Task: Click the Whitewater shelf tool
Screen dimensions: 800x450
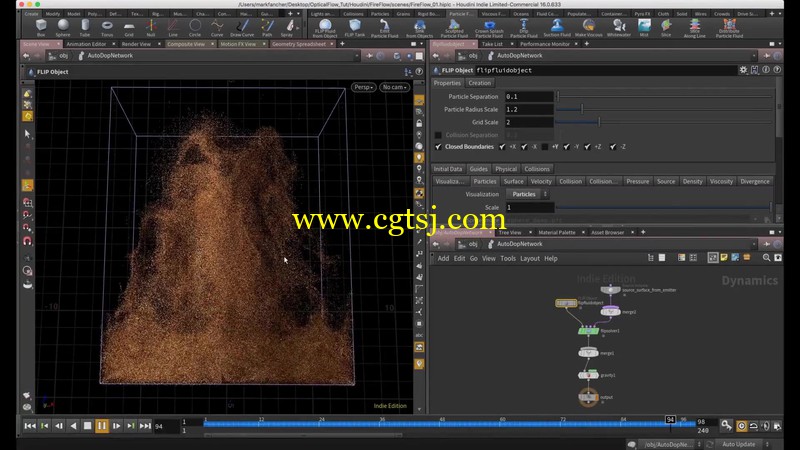Action: (x=619, y=28)
